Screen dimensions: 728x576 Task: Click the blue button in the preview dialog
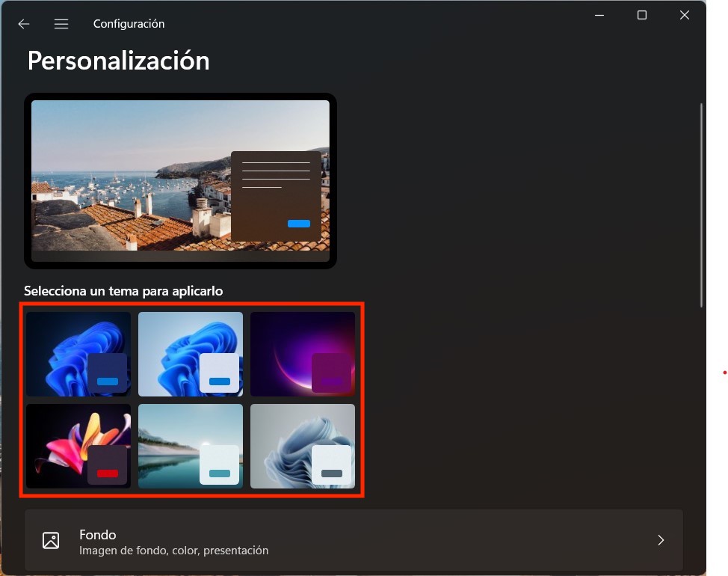coord(299,224)
